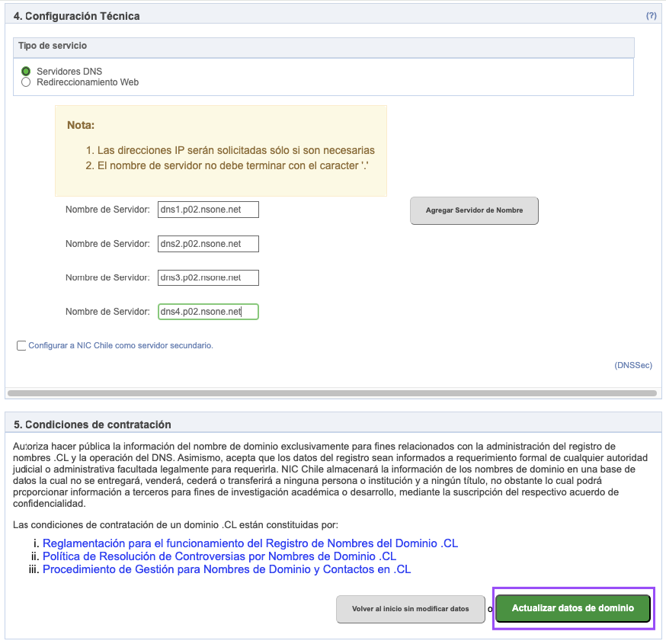666x644 pixels.
Task: Select the dns3.p02.nsone.net input box
Action: [x=208, y=278]
